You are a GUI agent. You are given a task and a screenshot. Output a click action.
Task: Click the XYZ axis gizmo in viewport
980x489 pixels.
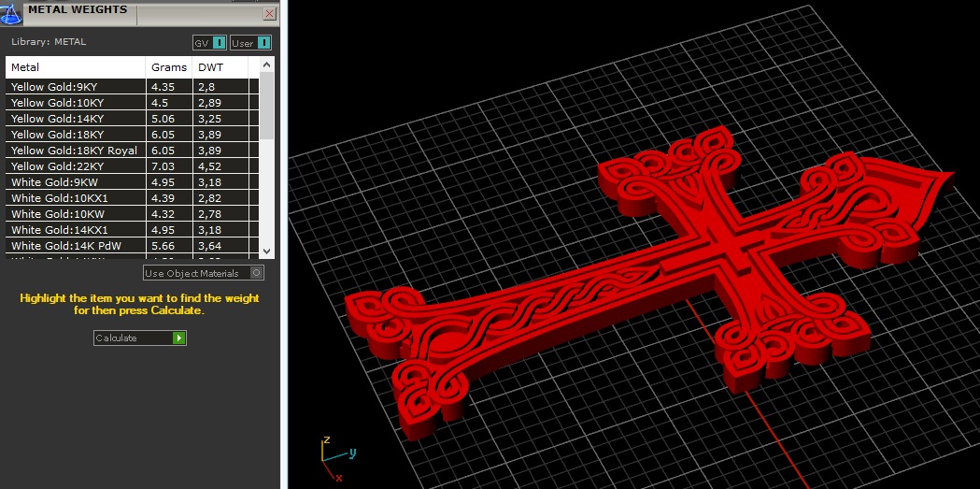[337, 460]
